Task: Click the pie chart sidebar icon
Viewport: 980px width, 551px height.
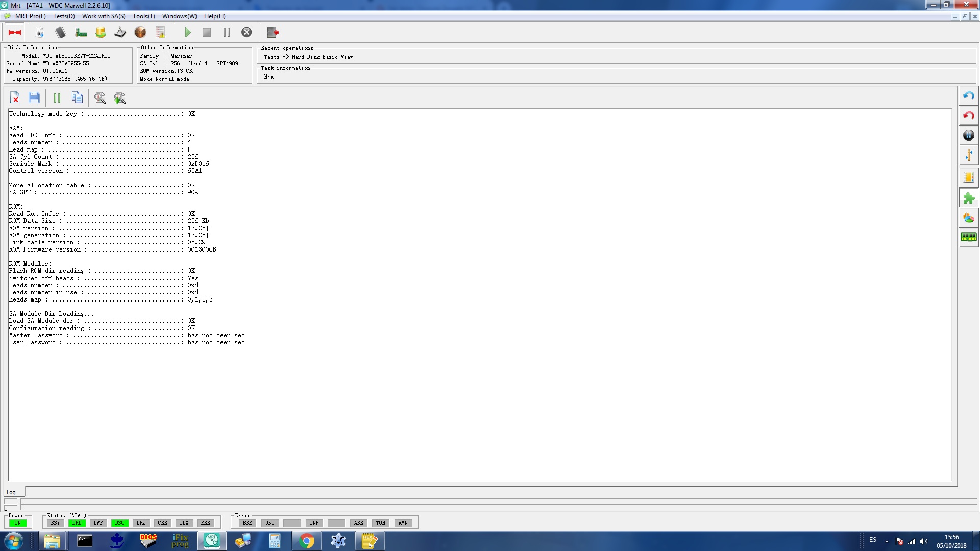Action: (x=968, y=218)
